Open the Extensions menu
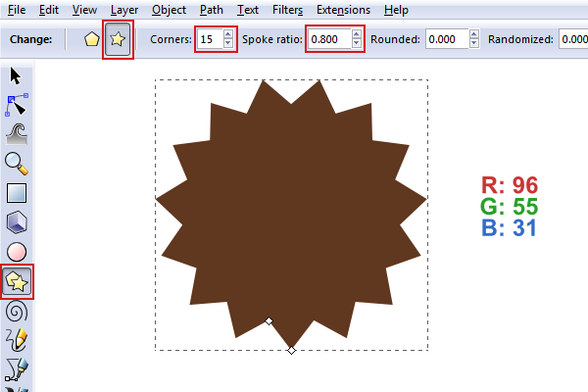This screenshot has height=392, width=588. [x=343, y=10]
